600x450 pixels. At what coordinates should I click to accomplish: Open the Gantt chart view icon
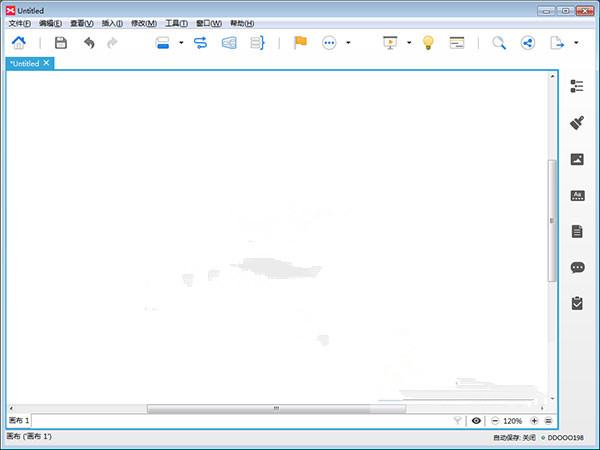pyautogui.click(x=457, y=42)
